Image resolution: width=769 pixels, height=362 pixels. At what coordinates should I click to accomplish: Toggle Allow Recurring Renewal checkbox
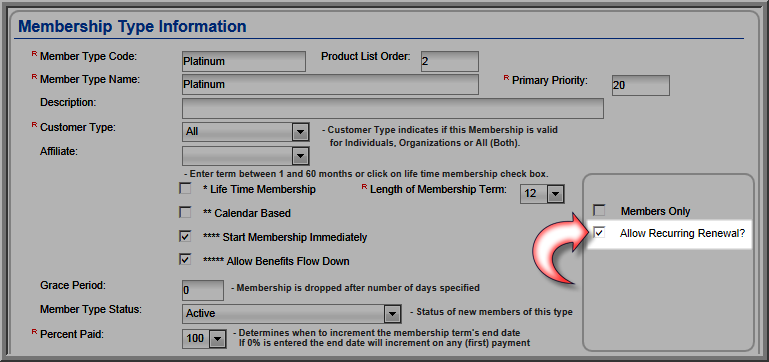[x=599, y=233]
